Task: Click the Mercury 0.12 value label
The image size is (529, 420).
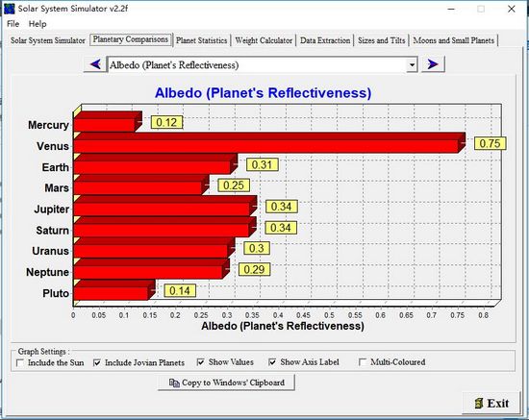Action: (166, 122)
